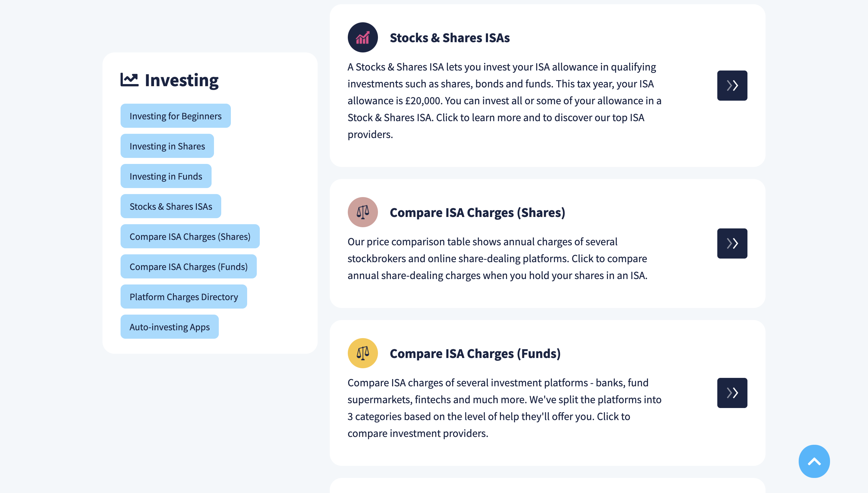Select Investing for Beginners in sidebar
The width and height of the screenshot is (868, 493).
click(175, 116)
